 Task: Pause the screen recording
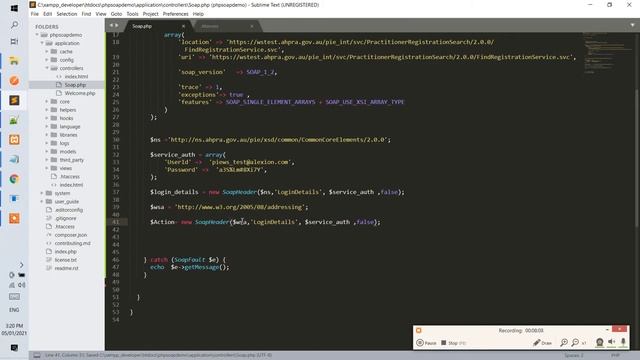pos(427,343)
